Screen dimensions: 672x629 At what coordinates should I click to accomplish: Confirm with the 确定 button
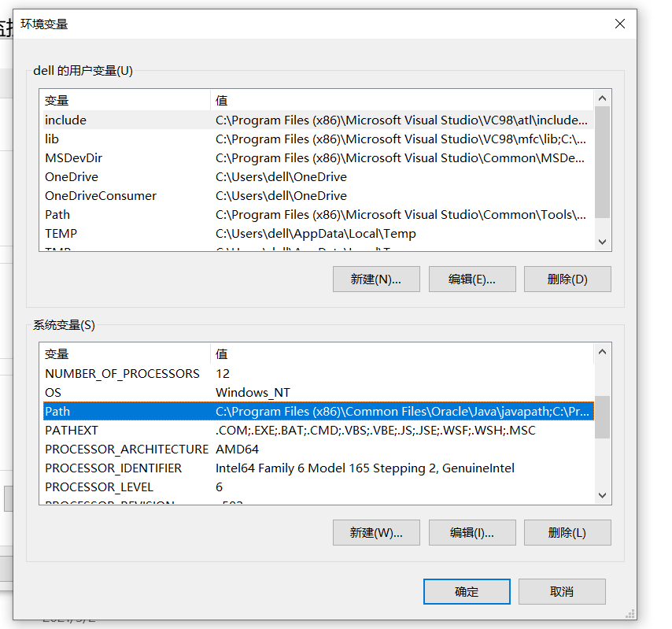click(x=467, y=592)
